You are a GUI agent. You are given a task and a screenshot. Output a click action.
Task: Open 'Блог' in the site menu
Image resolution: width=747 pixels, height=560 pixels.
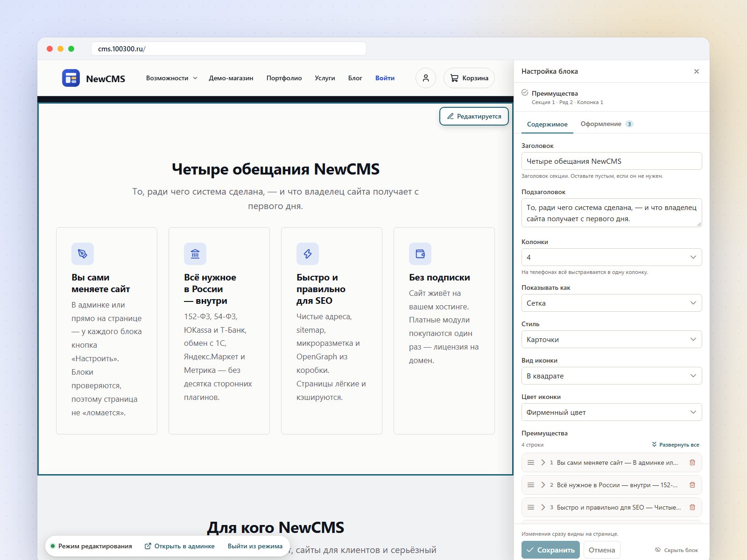tap(355, 78)
